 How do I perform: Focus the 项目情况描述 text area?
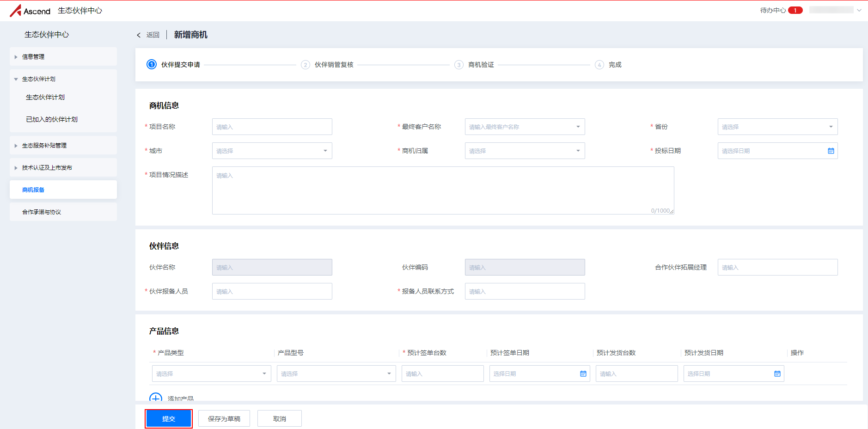443,190
